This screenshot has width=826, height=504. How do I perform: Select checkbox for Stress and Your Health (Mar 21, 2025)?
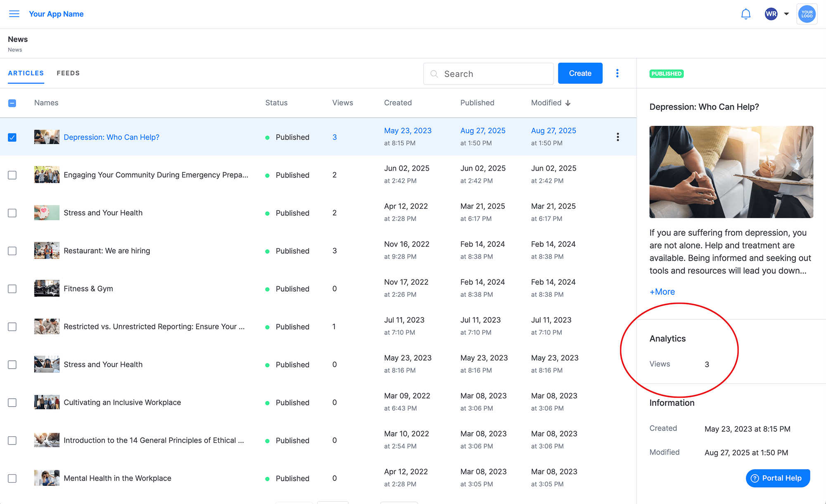(12, 213)
